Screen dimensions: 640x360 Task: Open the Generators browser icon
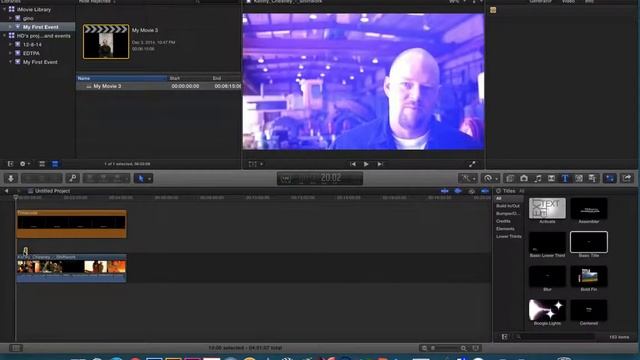[x=579, y=178]
